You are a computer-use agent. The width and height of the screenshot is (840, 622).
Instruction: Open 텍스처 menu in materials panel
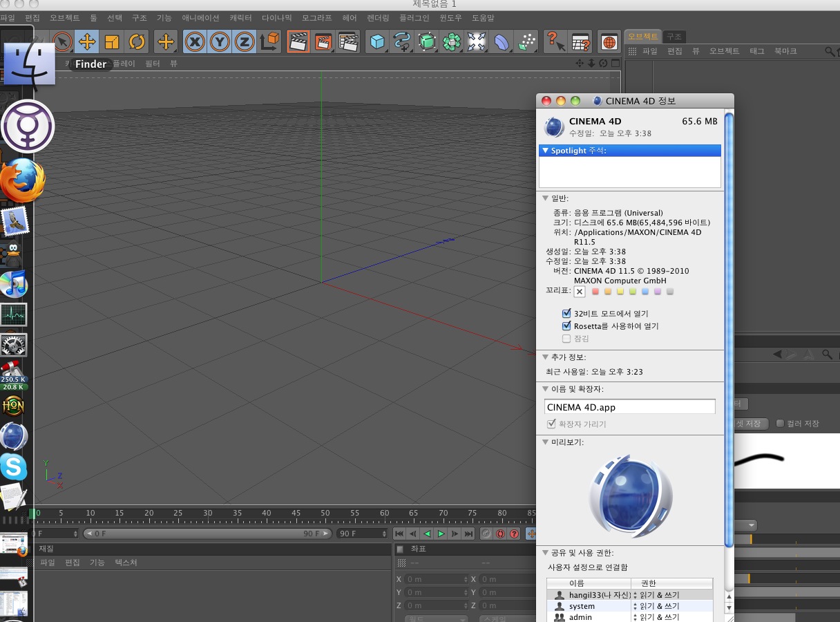(x=126, y=563)
